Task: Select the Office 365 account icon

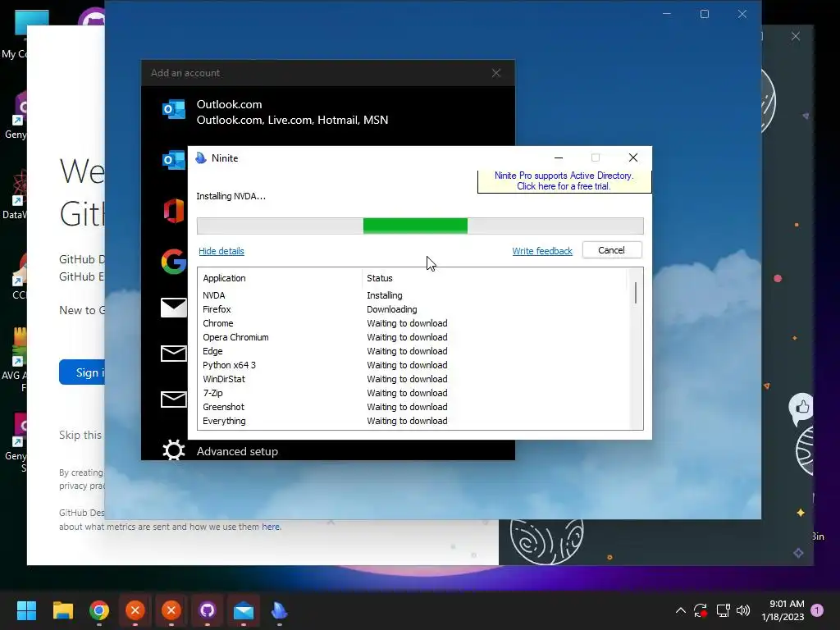Action: tap(174, 211)
